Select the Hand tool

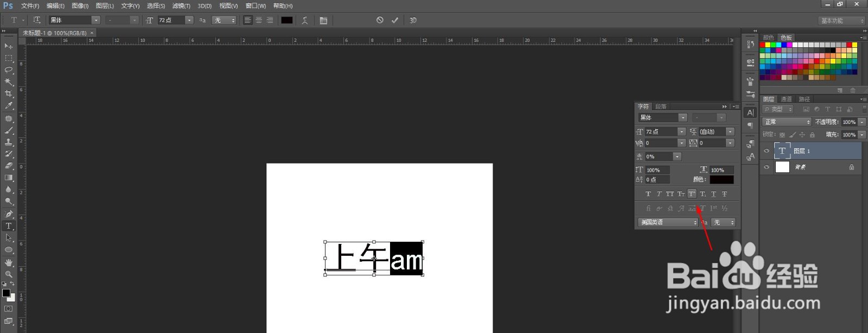8,262
